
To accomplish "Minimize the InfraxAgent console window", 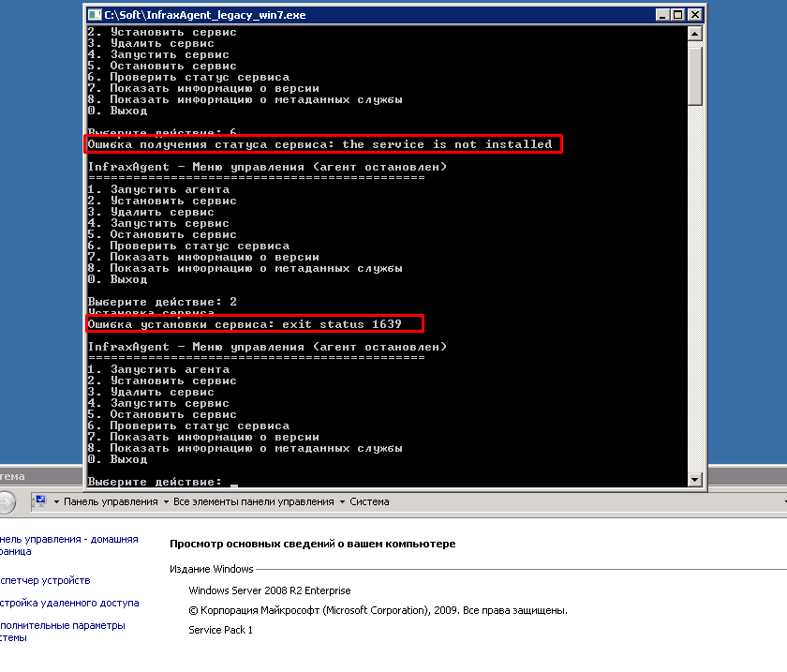I will point(660,15).
